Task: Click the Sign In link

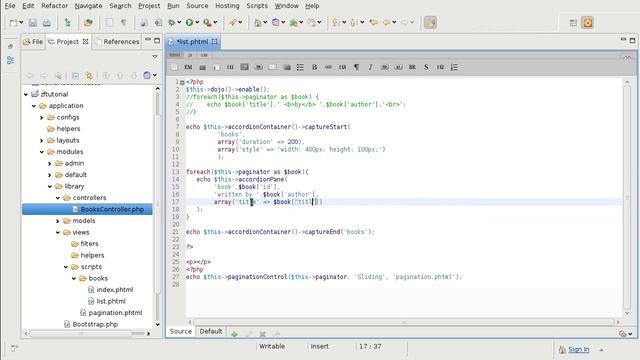Action: pyautogui.click(x=578, y=349)
